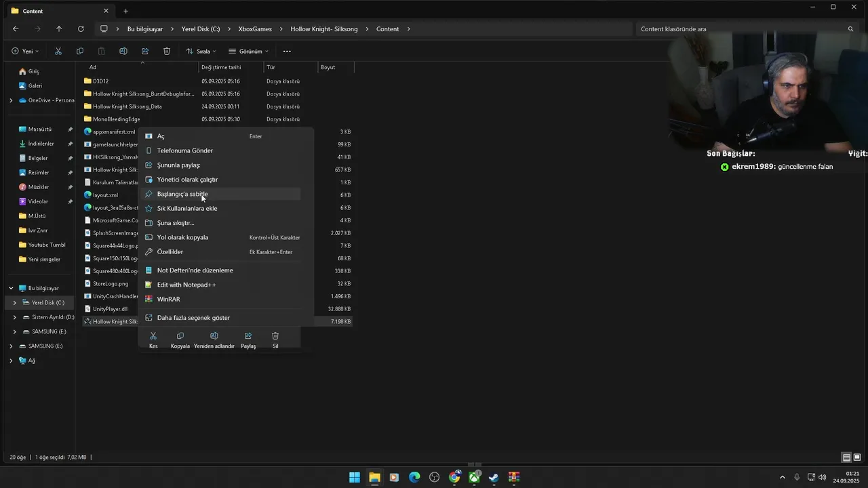Click Hollow Knight- Silksong breadcrumb
The width and height of the screenshot is (868, 488).
pyautogui.click(x=323, y=29)
